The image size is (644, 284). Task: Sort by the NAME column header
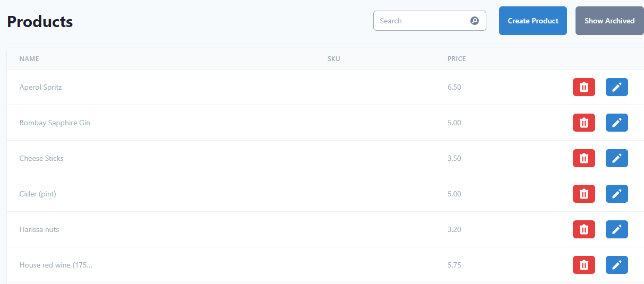29,59
